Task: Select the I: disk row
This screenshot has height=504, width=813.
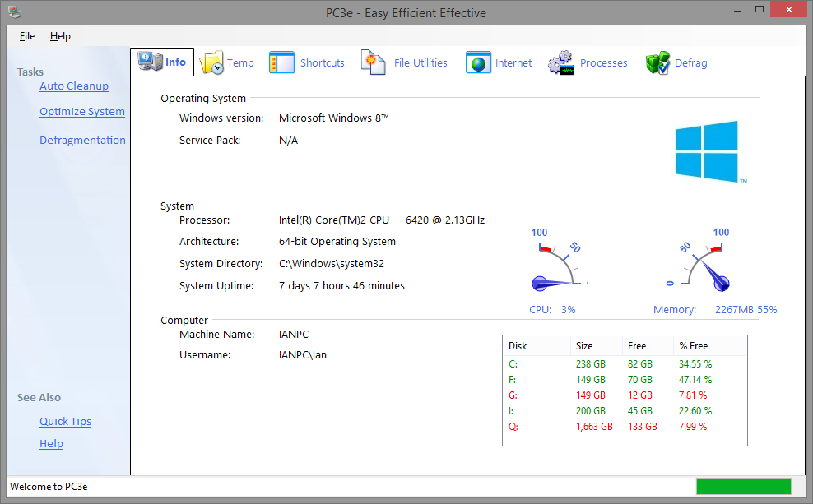Action: pyautogui.click(x=625, y=411)
